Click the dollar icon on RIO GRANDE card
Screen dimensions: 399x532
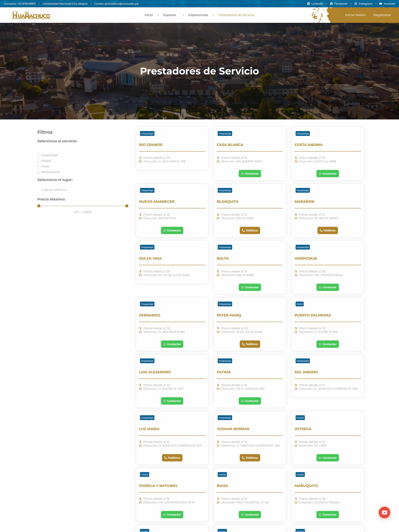tap(141, 158)
